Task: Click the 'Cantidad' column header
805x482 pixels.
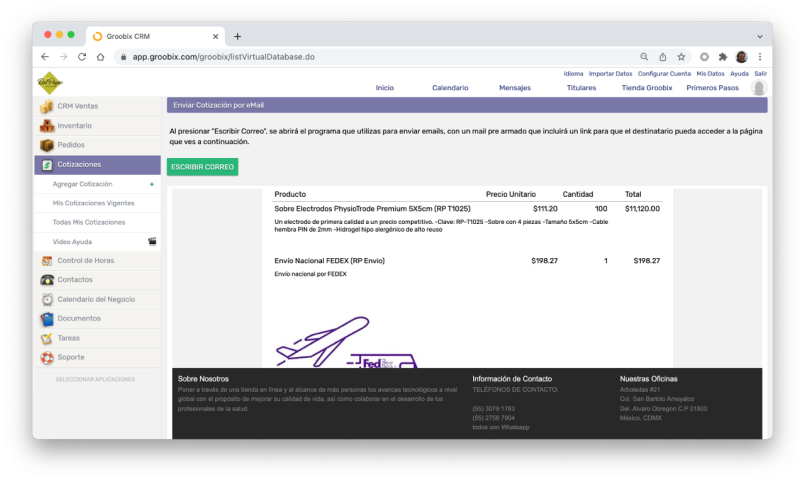Action: (x=578, y=195)
